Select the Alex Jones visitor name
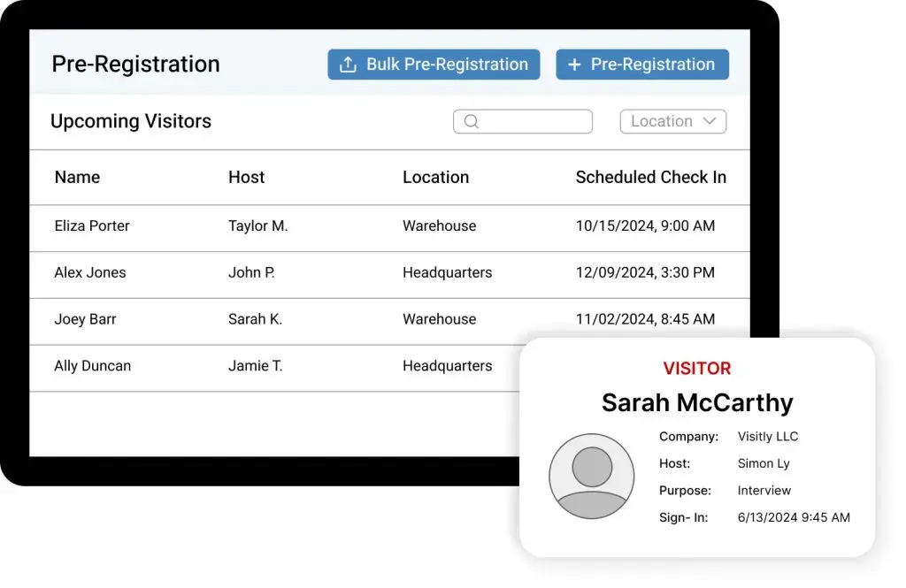This screenshot has width=906, height=588. (90, 272)
